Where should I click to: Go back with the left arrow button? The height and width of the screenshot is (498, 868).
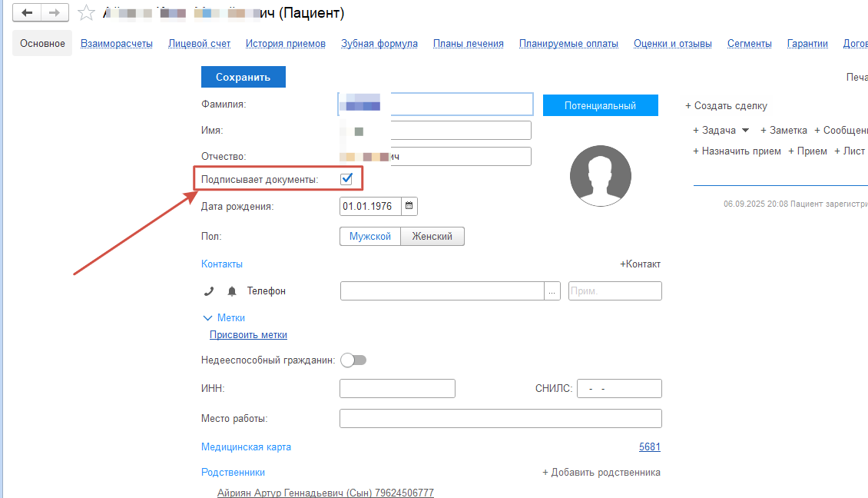(27, 12)
